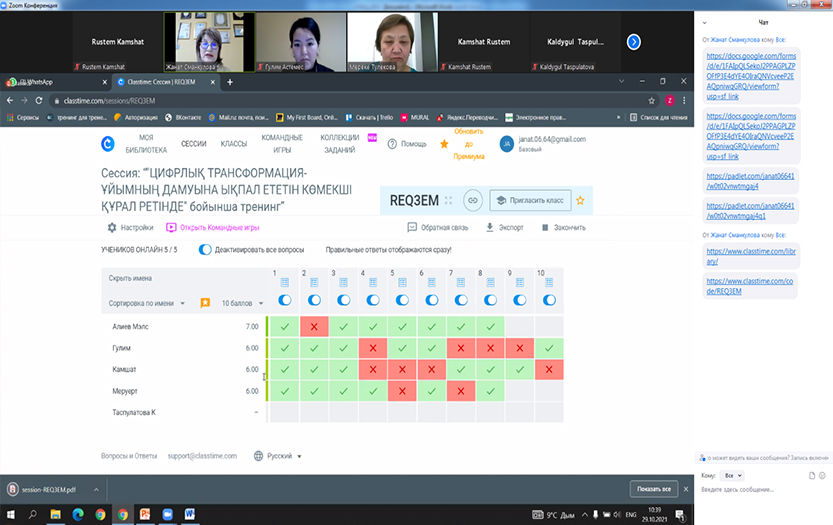Open question 1 details icon

(x=284, y=283)
